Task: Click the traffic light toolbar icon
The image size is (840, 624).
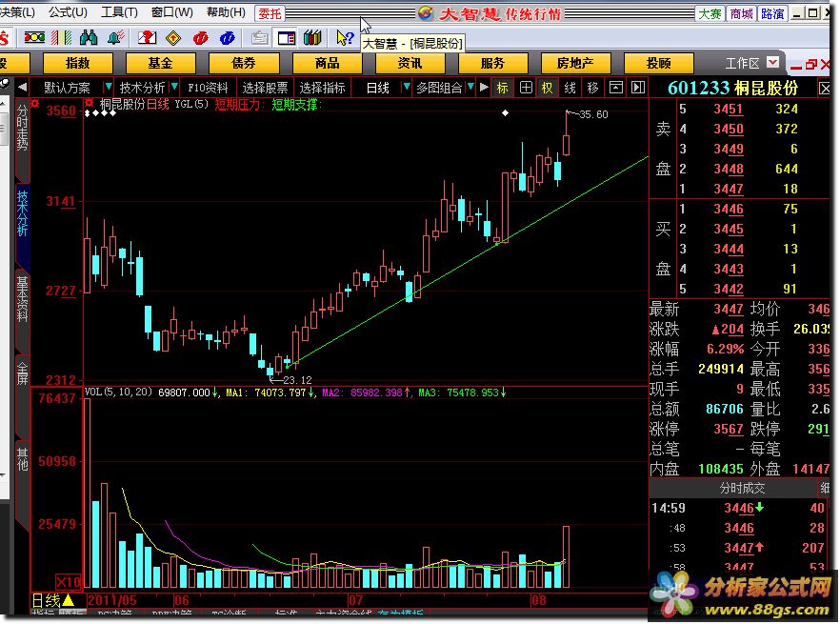Action: 34,38
